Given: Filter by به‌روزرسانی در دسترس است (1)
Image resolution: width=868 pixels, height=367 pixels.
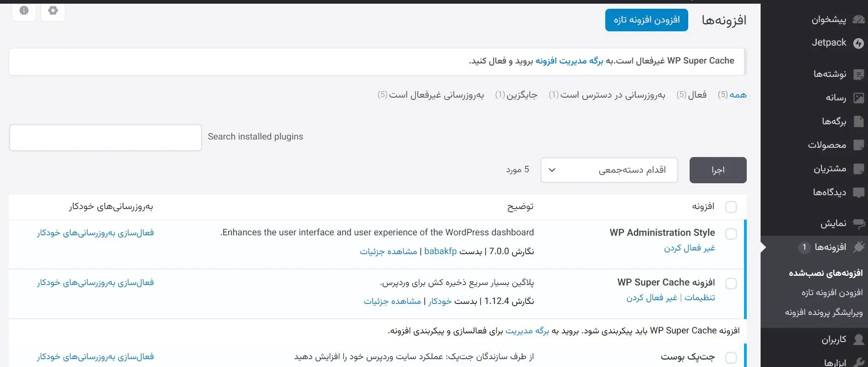Looking at the screenshot, I should [607, 95].
